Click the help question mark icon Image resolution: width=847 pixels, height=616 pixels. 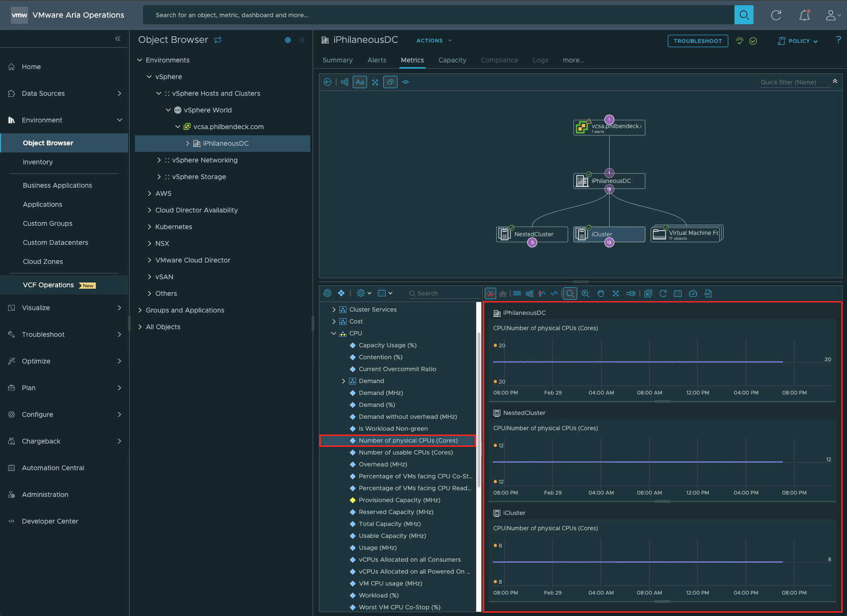click(838, 40)
